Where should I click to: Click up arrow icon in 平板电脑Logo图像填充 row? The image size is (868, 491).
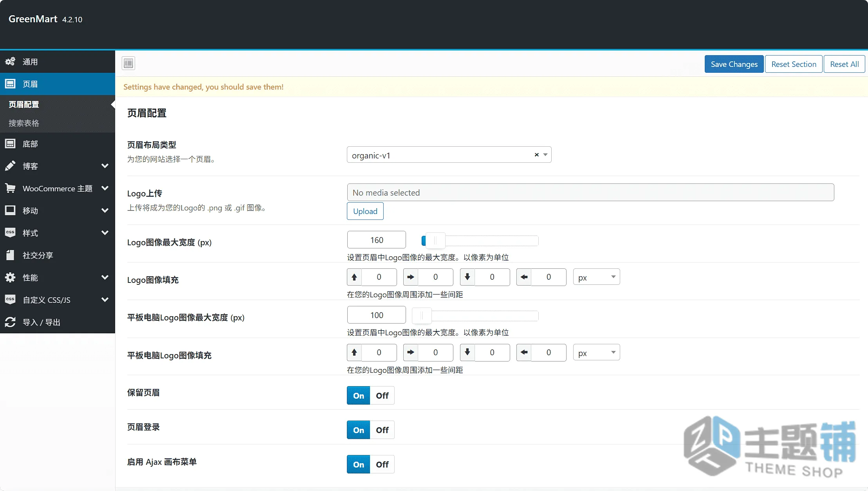point(354,353)
